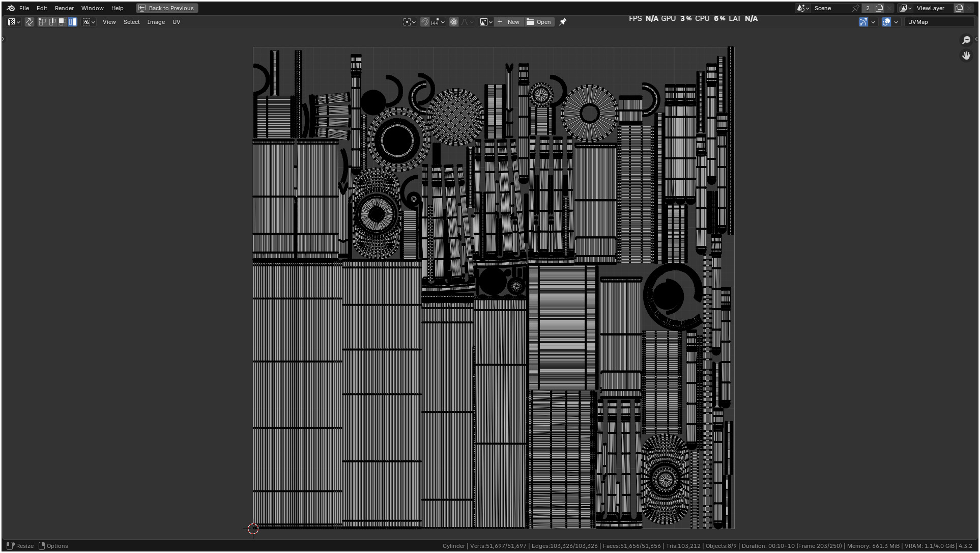Select vertex selection mode icon

click(x=42, y=22)
